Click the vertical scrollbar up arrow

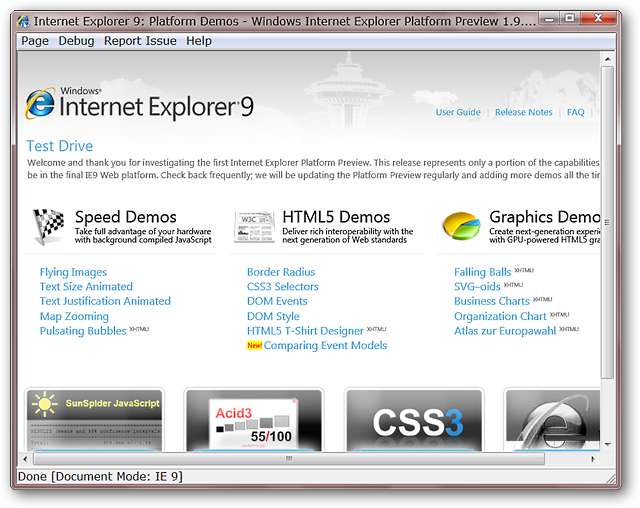click(607, 59)
